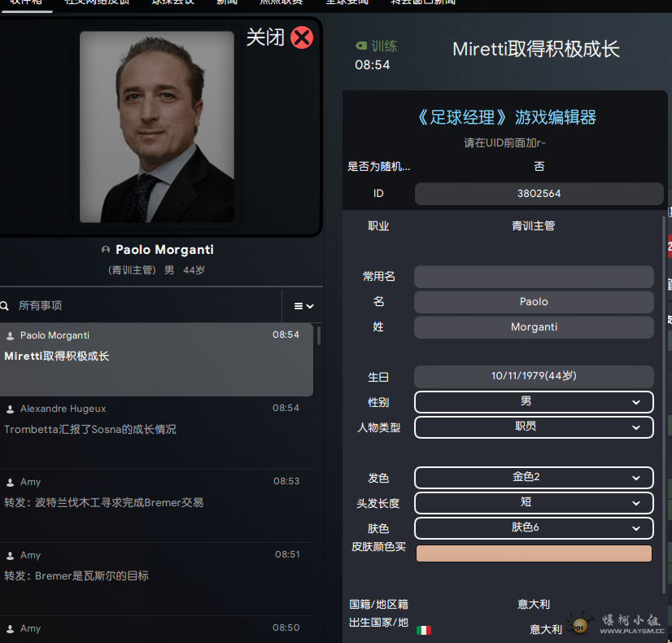The width and height of the screenshot is (672, 643).
Task: Click the person icon next to Alexandre Hugeux
Action: [11, 409]
